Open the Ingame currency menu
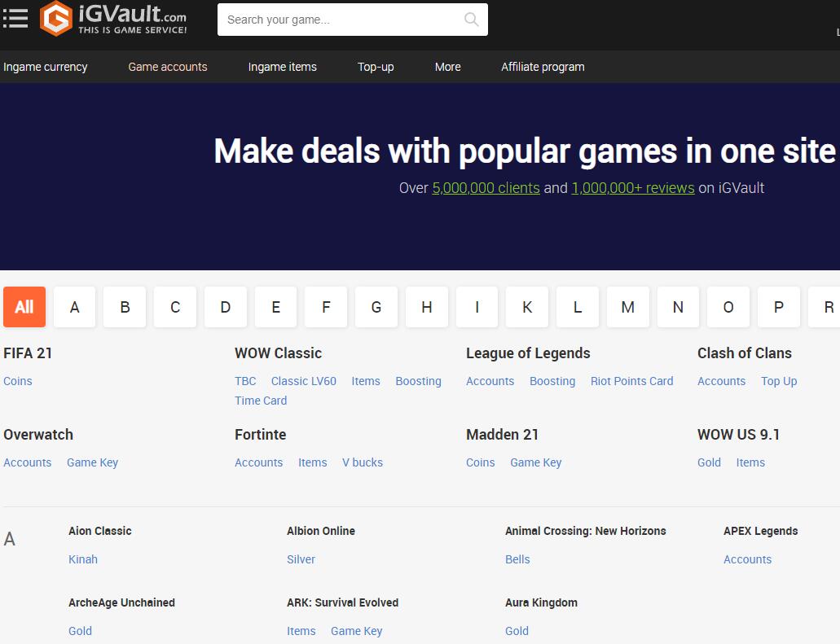The width and height of the screenshot is (840, 644). click(x=46, y=67)
